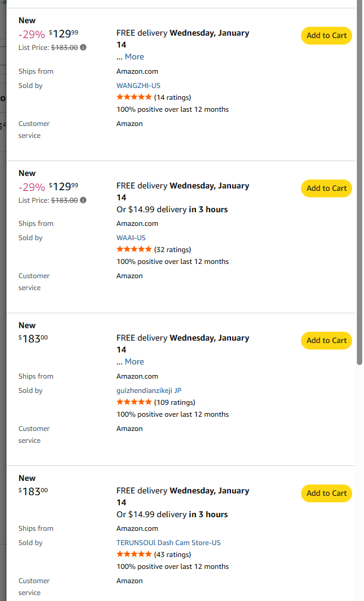Click the (14 ratings) text
Screen dimensions: 364x601
coord(172,97)
